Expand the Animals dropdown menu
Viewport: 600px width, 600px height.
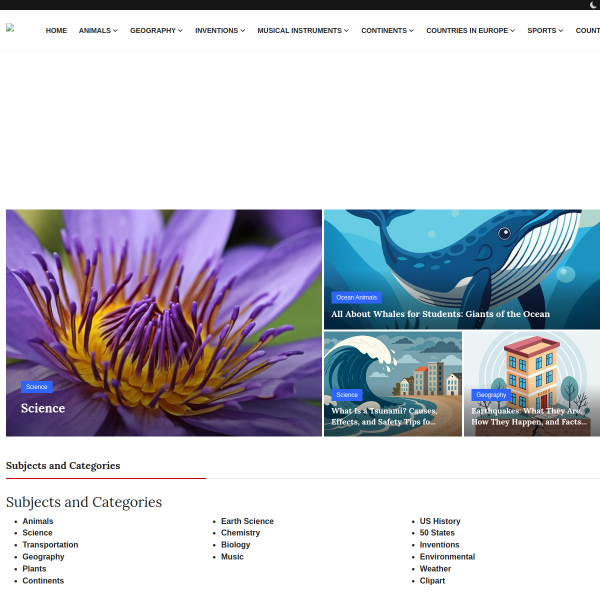tap(98, 31)
